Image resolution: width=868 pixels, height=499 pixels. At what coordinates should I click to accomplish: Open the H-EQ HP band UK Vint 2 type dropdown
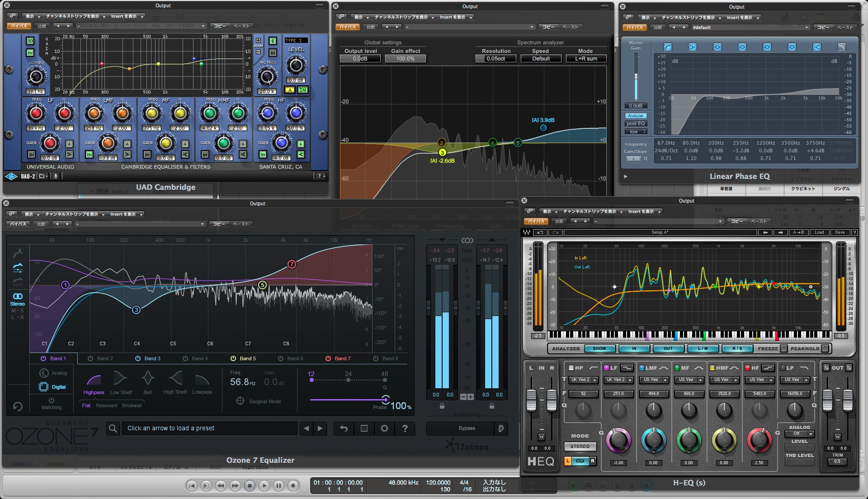583,380
